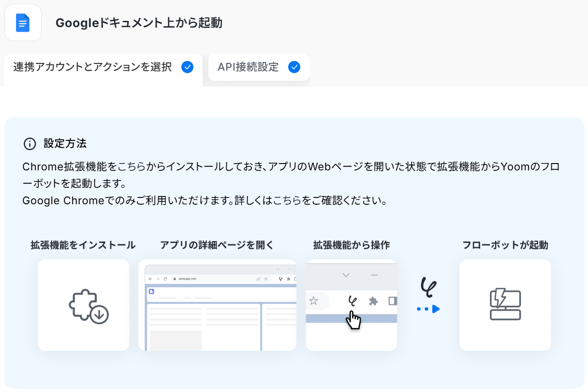The height and width of the screenshot is (392, 588).
Task: Click the flowbot lightning monitor icon
Action: pos(505,305)
